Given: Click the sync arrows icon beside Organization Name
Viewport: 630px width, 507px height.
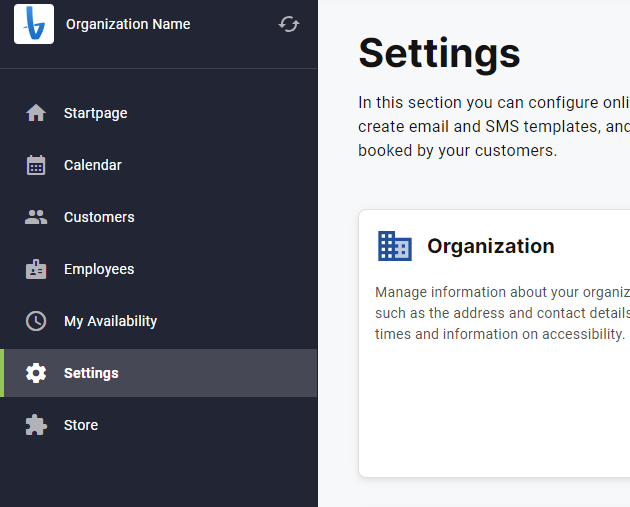Looking at the screenshot, I should tap(289, 24).
